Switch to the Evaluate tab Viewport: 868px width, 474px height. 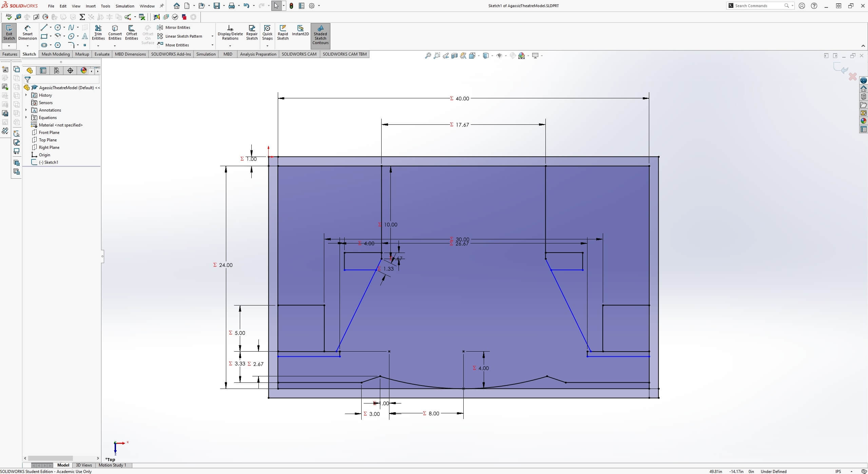(x=102, y=54)
